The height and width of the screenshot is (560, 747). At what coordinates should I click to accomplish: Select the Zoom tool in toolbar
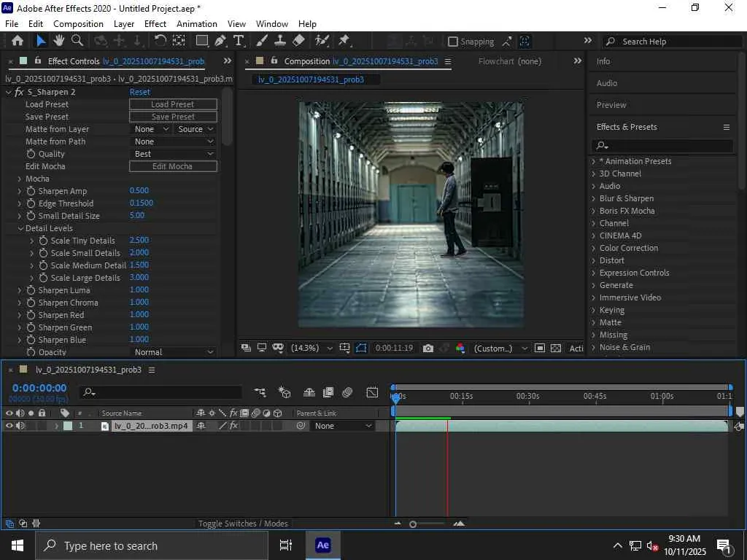coord(77,41)
